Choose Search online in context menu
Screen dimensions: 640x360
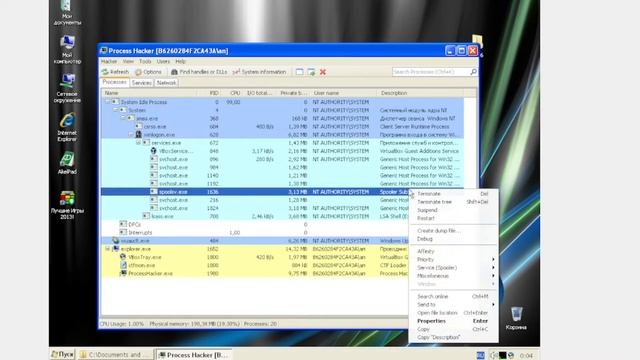(x=453, y=296)
